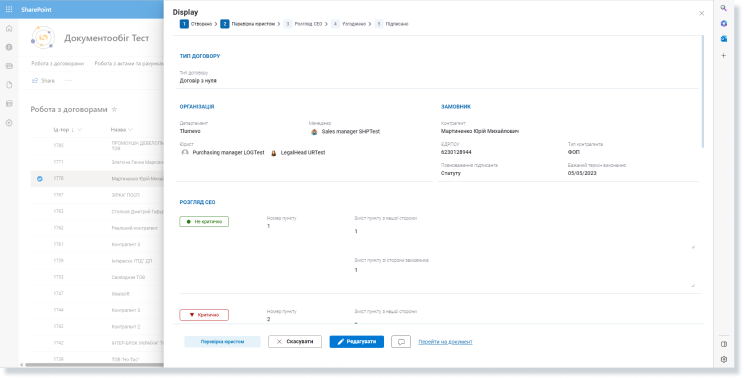Image resolution: width=744 pixels, height=378 pixels.
Task: Click the Тип контрагента value ФОП
Action: [x=573, y=153]
